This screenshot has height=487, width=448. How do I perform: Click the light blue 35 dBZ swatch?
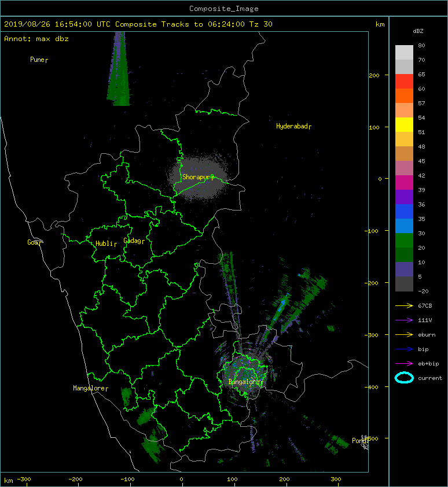tap(404, 226)
